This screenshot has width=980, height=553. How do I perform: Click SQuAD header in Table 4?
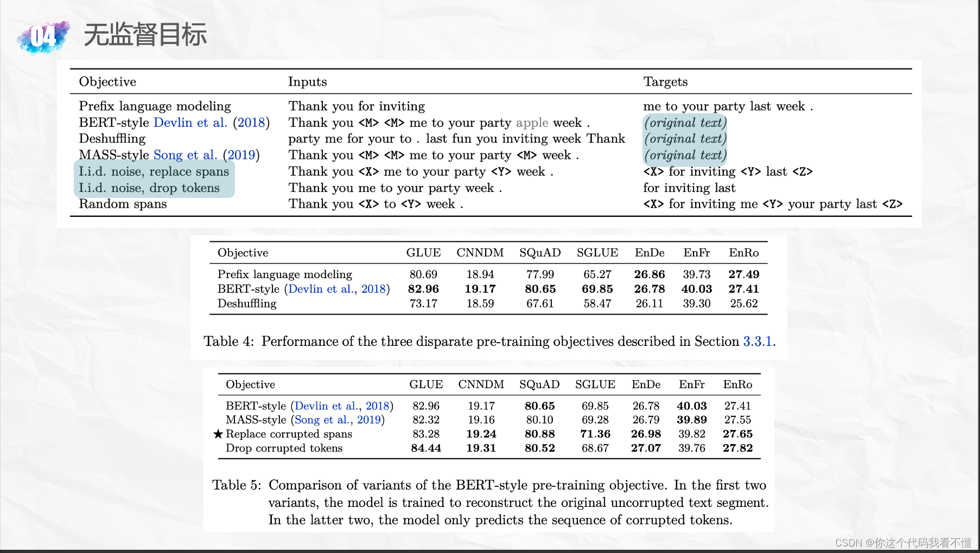[x=540, y=253]
